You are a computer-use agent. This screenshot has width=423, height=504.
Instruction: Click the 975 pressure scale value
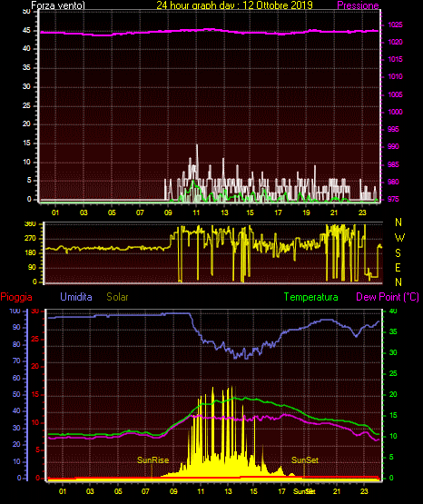(x=393, y=199)
